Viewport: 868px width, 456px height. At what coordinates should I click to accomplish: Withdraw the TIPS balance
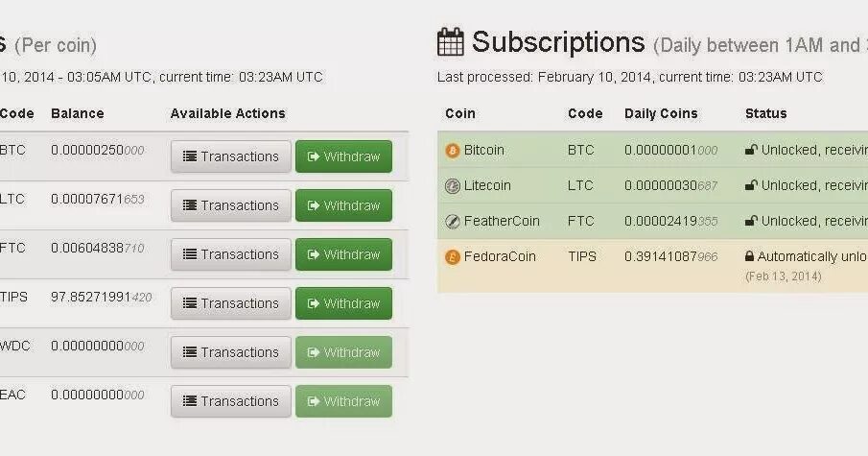click(343, 303)
